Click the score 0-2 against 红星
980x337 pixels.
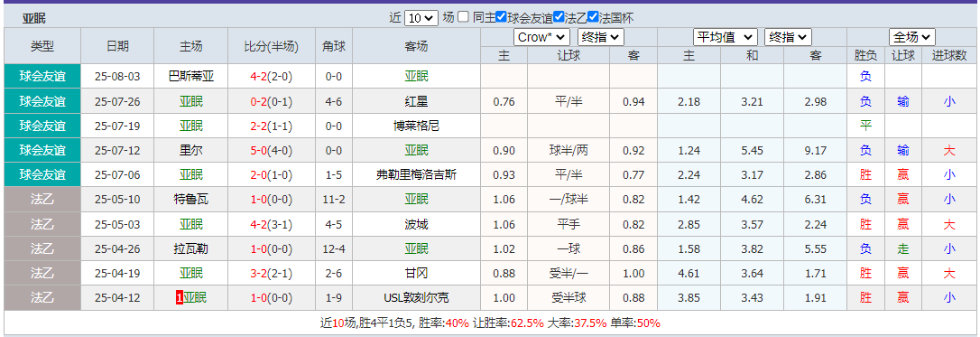[259, 101]
